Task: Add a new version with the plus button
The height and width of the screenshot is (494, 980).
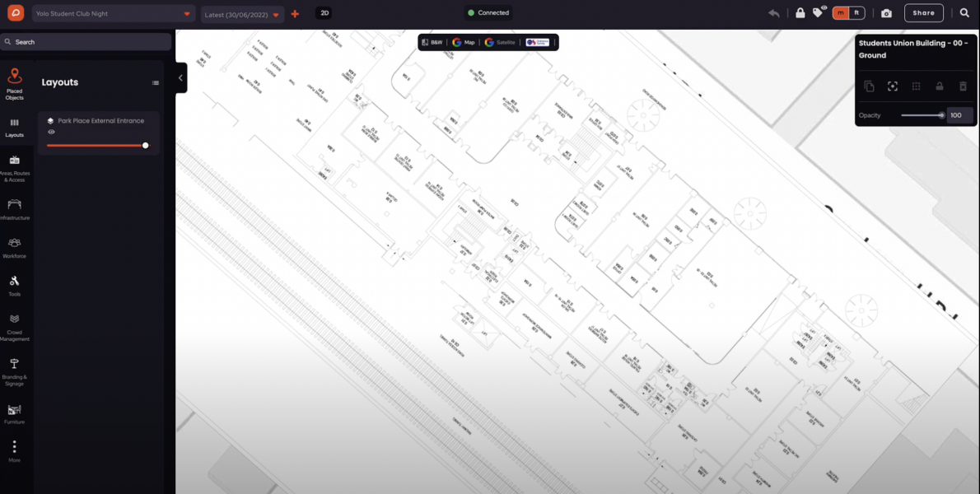Action: (295, 14)
